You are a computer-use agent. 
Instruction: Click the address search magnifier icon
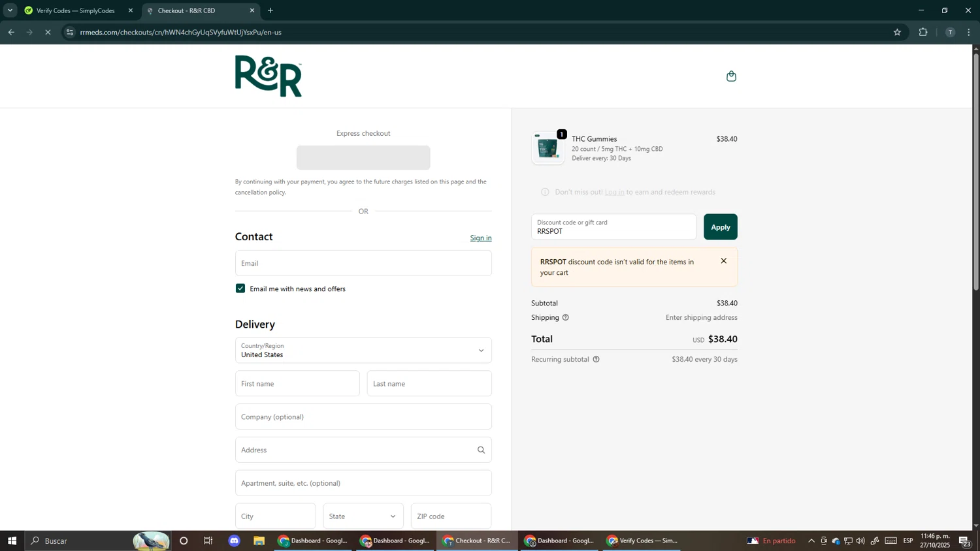pos(481,450)
